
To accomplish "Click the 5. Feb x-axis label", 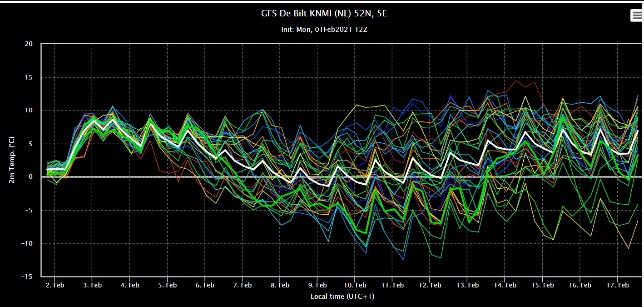I will point(167,285).
